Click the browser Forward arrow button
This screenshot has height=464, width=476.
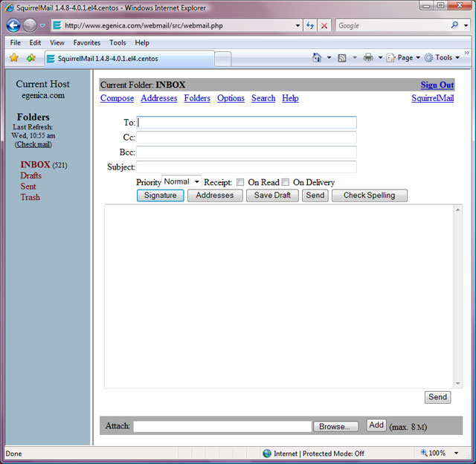(30, 25)
